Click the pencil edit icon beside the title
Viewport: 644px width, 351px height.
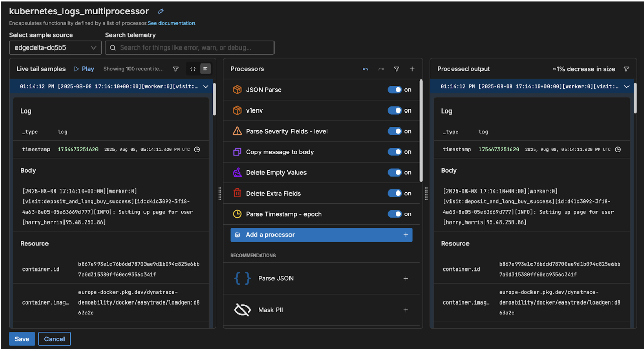pyautogui.click(x=161, y=11)
